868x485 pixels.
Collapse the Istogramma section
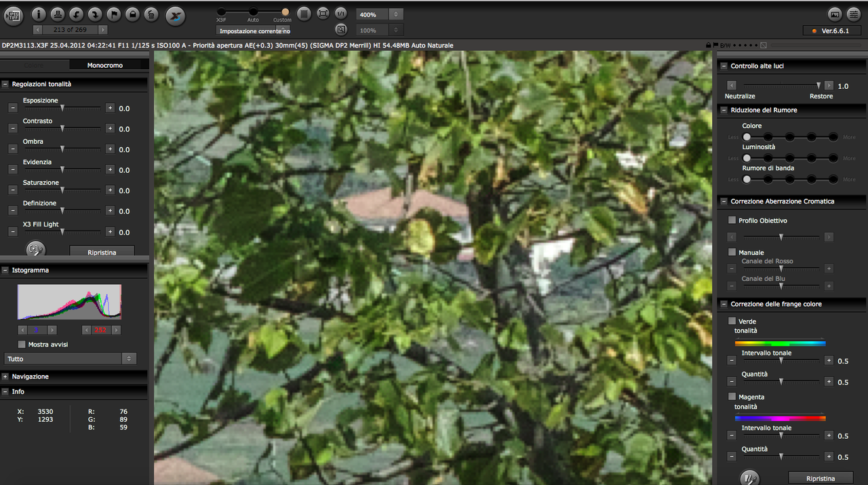(5, 270)
